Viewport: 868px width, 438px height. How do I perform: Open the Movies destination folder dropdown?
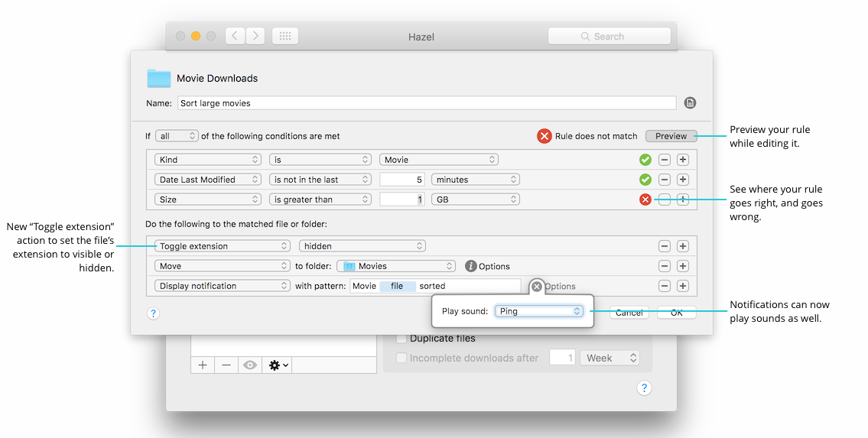(396, 266)
